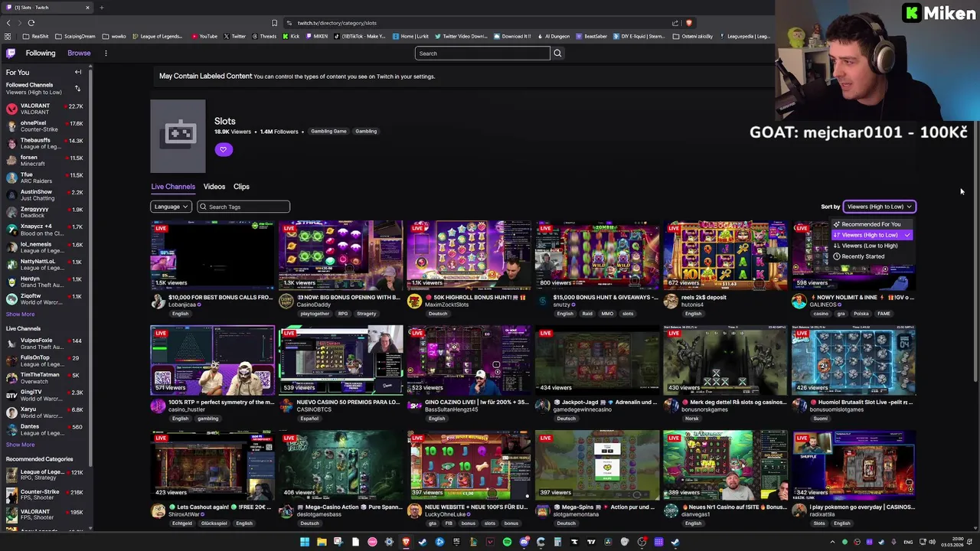Click the browser address bar URL
The height and width of the screenshot is (551, 980).
pyautogui.click(x=337, y=23)
